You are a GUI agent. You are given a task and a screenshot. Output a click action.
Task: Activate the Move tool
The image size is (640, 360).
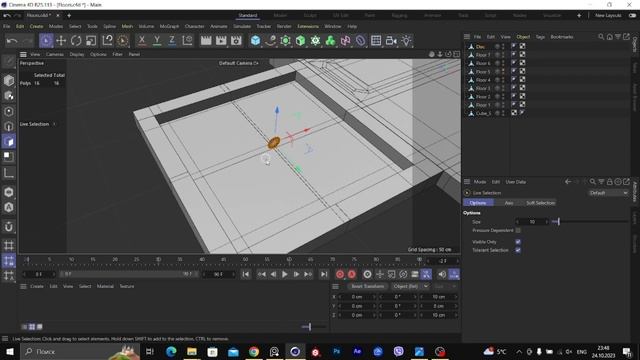(x=61, y=40)
